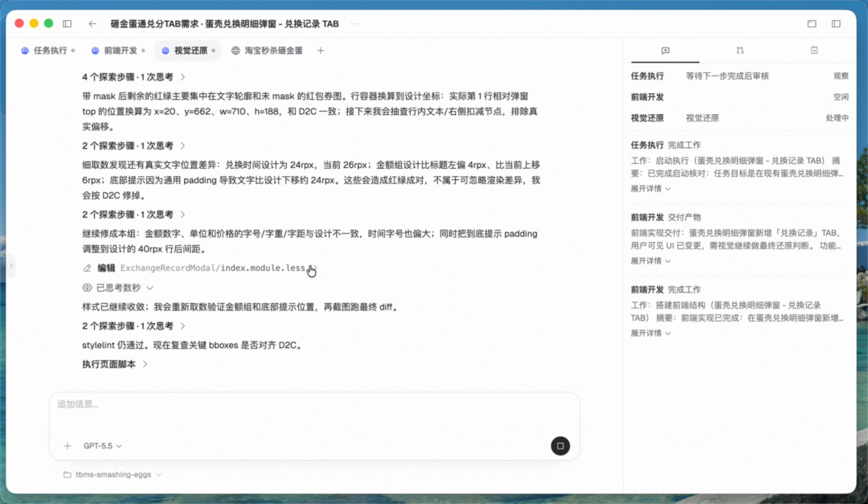Expand the 执行页面脚本 step
This screenshot has height=504, width=868.
tap(115, 364)
